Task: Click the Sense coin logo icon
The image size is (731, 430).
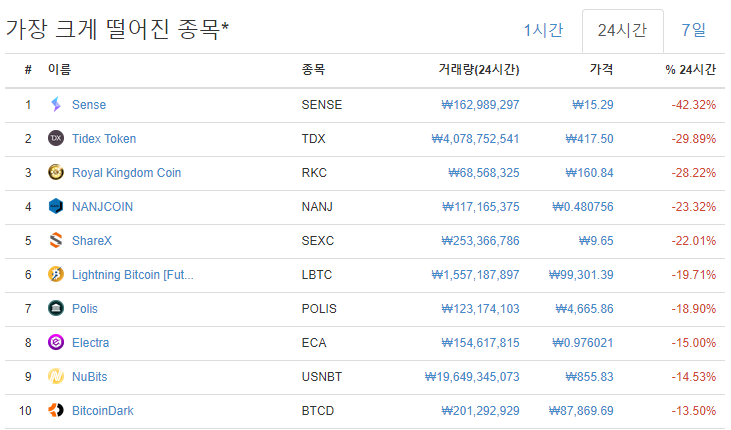Action: pos(56,104)
